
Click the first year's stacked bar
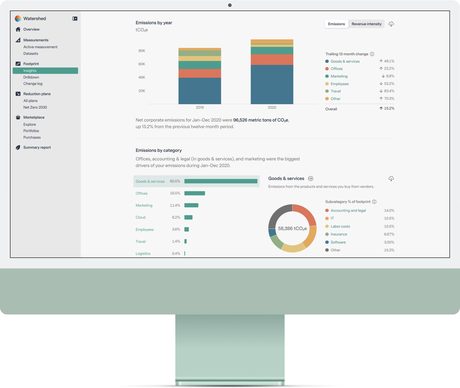pyautogui.click(x=200, y=76)
